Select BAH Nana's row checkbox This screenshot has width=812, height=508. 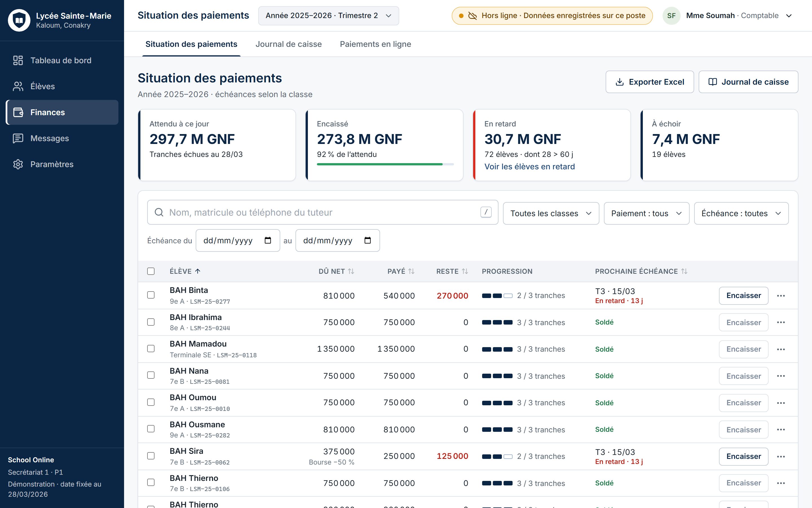(x=151, y=375)
